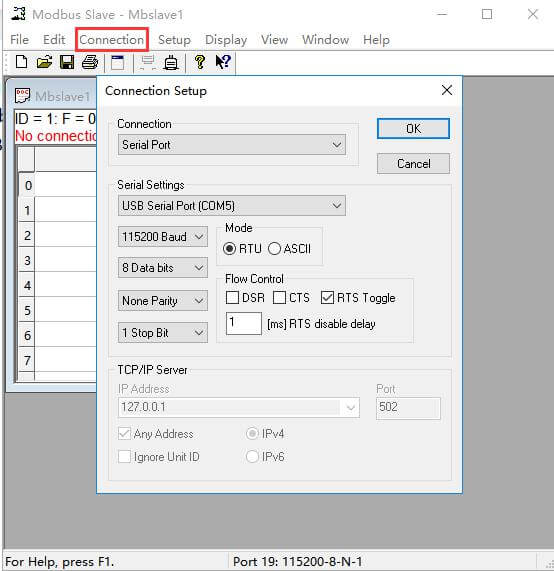Minimize the Modbus Slave window
This screenshot has height=571, width=554.
pyautogui.click(x=442, y=14)
